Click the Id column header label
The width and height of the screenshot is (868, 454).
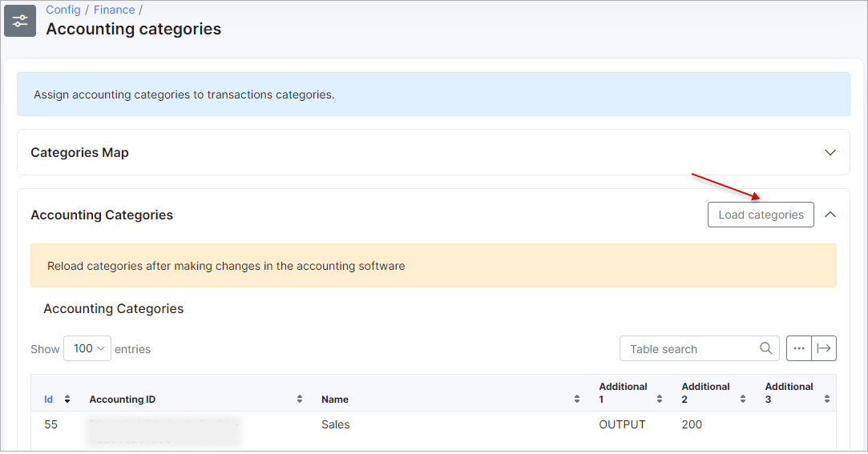[x=49, y=400]
